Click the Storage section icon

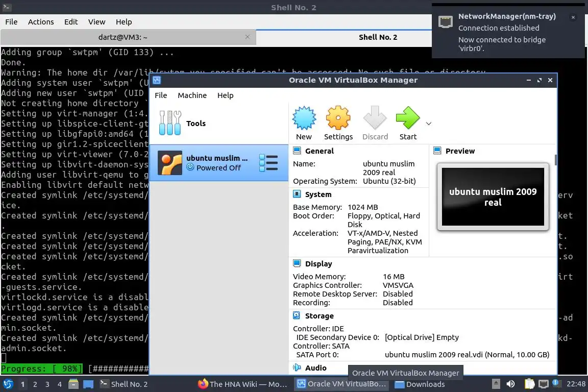tap(297, 315)
